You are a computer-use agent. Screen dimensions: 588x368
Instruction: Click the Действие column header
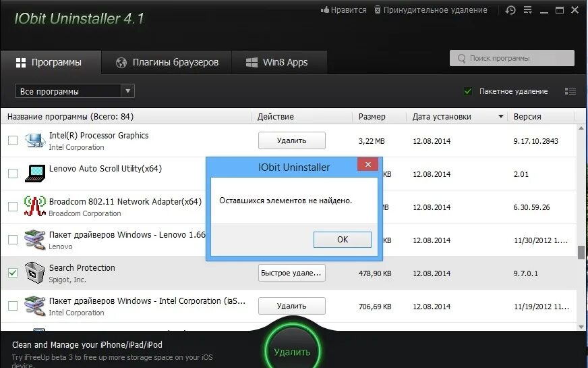[x=275, y=117]
